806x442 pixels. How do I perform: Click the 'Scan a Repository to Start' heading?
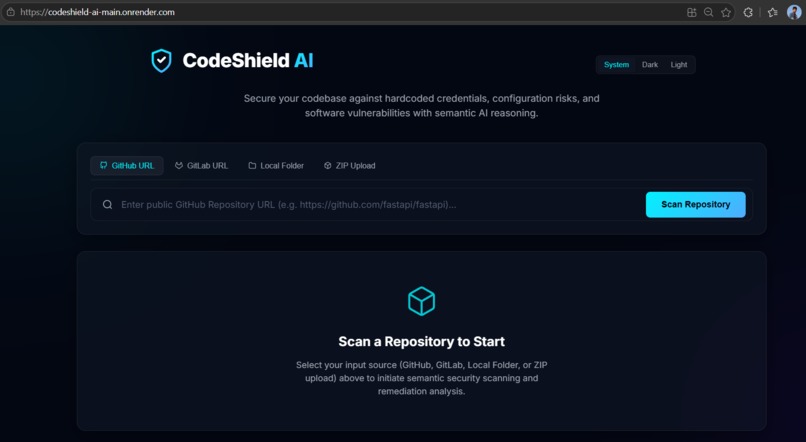tap(422, 341)
